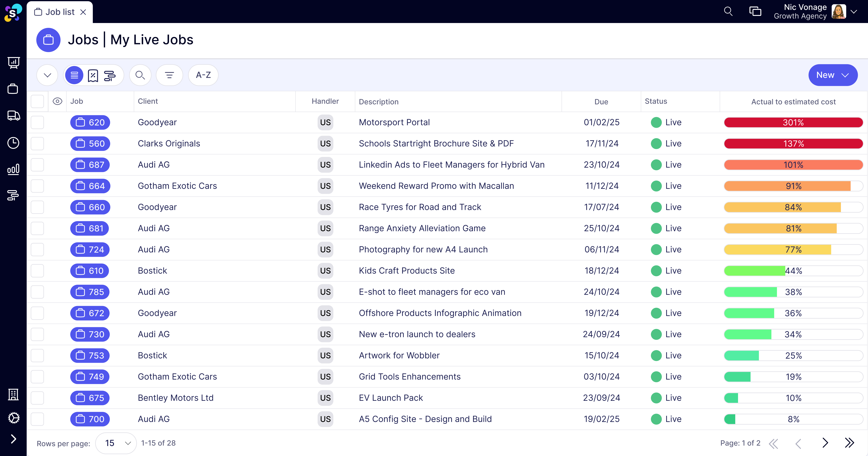Viewport: 868px width, 456px height.
Task: Tick the checkbox for job 620 row
Action: [x=37, y=122]
